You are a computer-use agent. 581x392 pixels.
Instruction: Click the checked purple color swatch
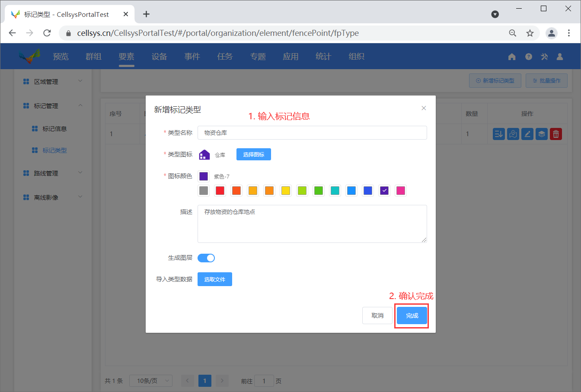point(384,191)
